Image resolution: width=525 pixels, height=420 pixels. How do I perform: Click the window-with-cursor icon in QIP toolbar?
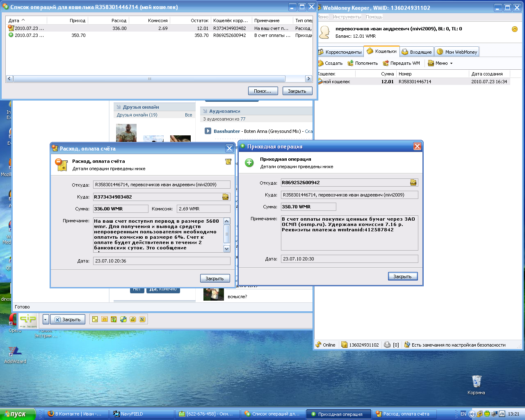tap(114, 319)
